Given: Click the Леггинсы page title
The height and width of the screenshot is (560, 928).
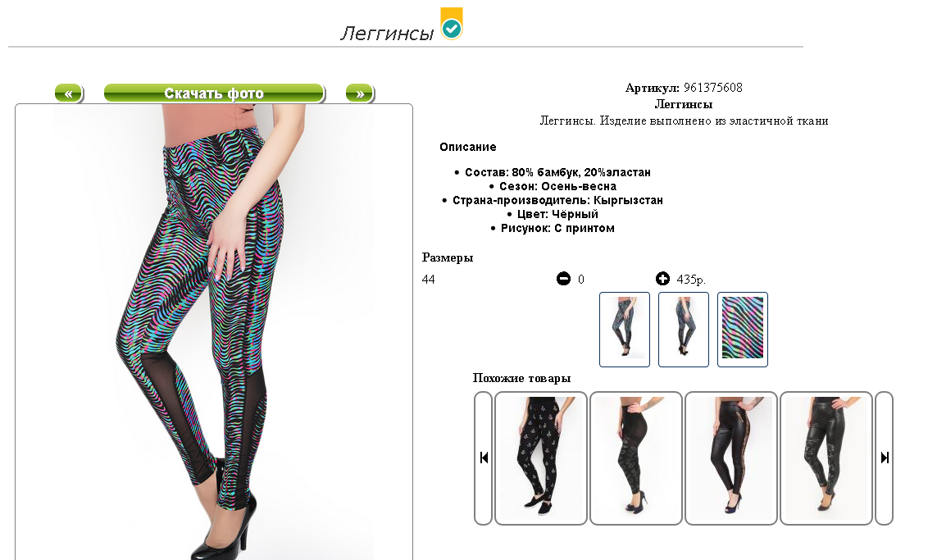Looking at the screenshot, I should pyautogui.click(x=387, y=33).
